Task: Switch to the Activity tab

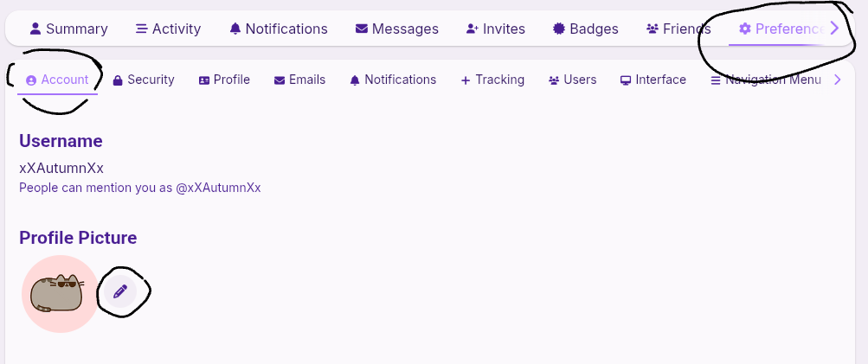Action: tap(168, 29)
